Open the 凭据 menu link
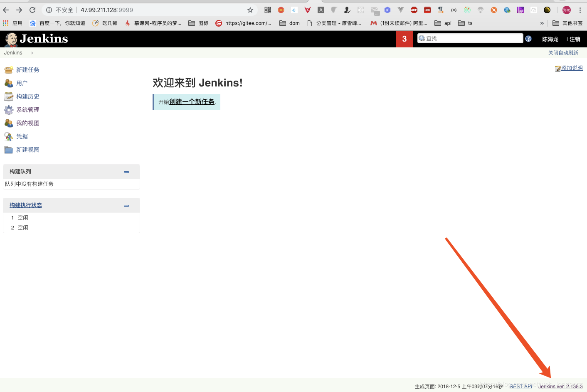The height and width of the screenshot is (392, 587). [x=22, y=136]
